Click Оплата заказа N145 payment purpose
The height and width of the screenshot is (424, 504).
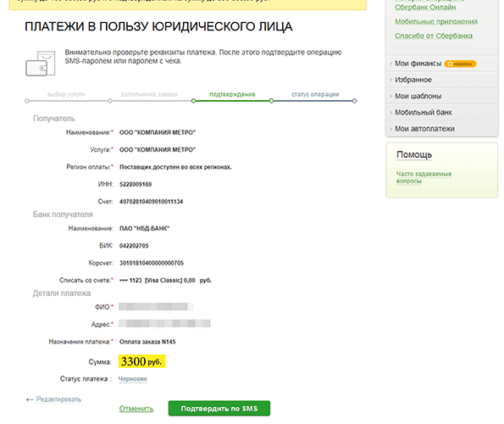(147, 342)
